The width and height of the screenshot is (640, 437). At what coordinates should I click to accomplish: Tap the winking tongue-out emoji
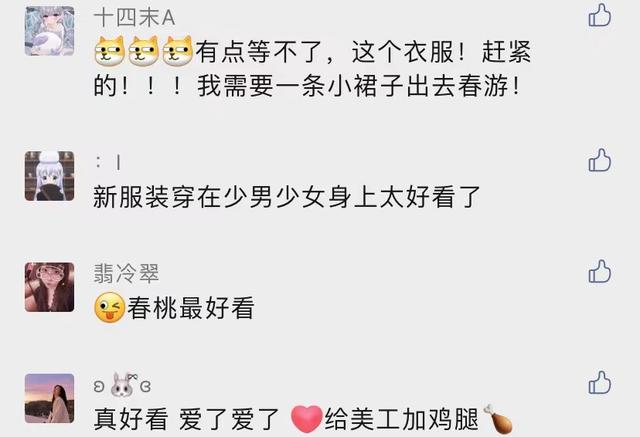(x=109, y=308)
